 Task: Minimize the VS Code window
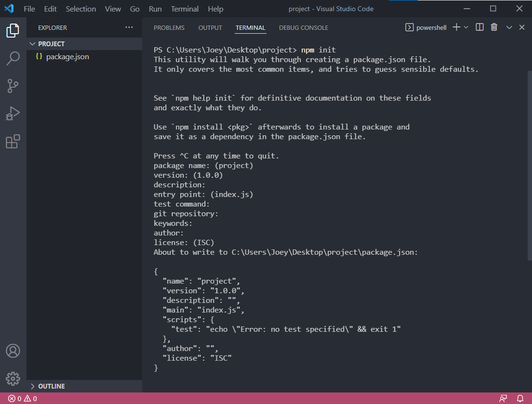tap(467, 9)
